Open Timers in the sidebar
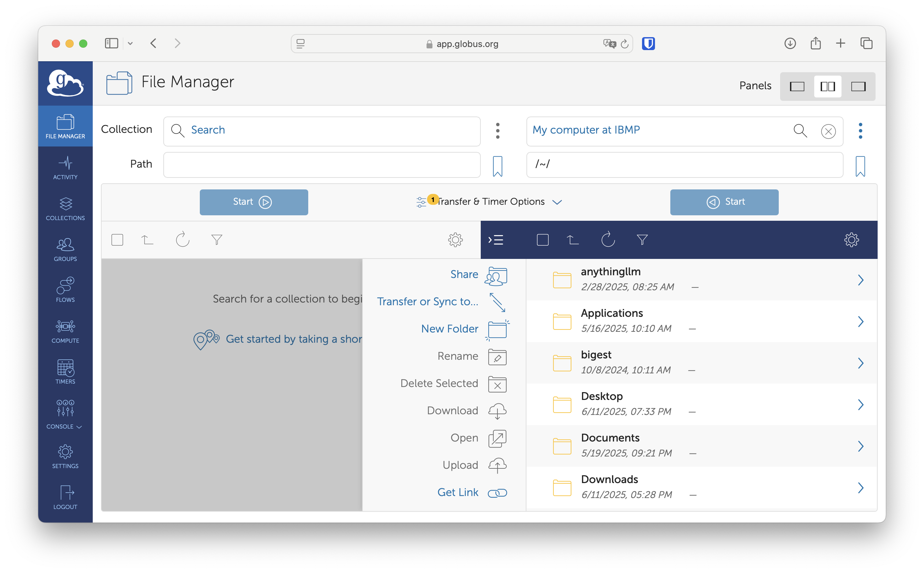Viewport: 924px width, 573px height. pos(65,372)
